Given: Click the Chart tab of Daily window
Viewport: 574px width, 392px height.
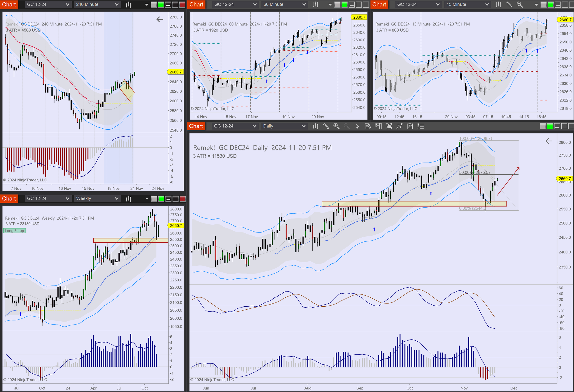Looking at the screenshot, I should pyautogui.click(x=196, y=126).
